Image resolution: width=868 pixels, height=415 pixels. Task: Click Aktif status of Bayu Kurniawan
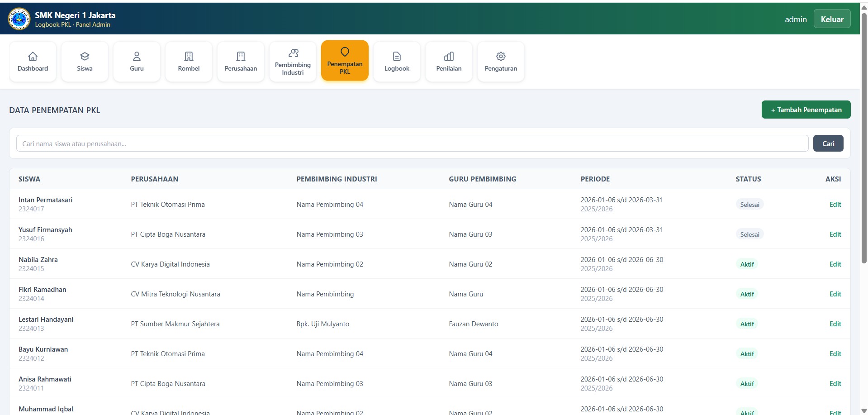[747, 353]
